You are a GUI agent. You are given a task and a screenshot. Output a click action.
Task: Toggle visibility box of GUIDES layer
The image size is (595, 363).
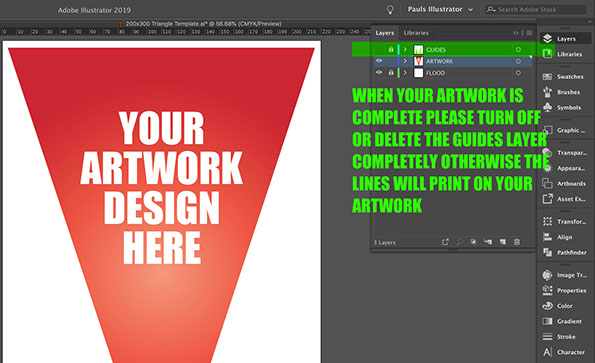coord(379,50)
